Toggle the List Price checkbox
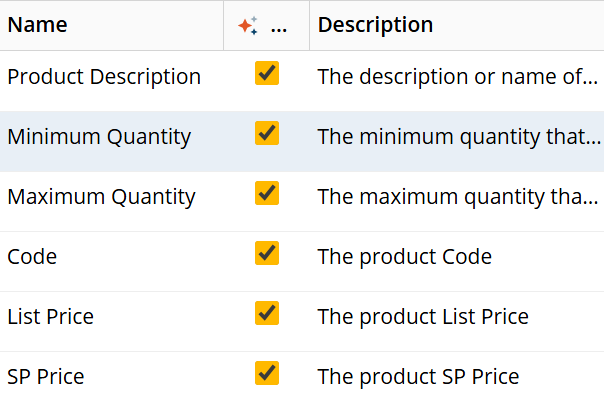This screenshot has height=394, width=604. [x=267, y=313]
